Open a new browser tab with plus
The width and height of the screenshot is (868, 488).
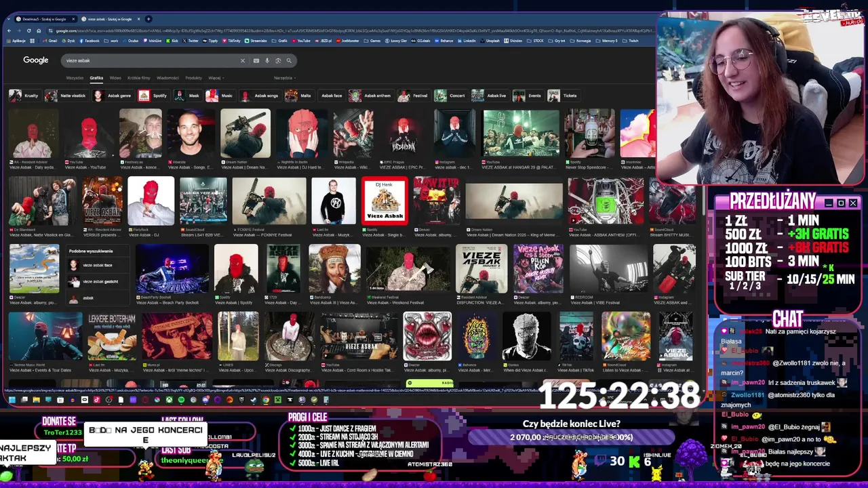(x=149, y=19)
